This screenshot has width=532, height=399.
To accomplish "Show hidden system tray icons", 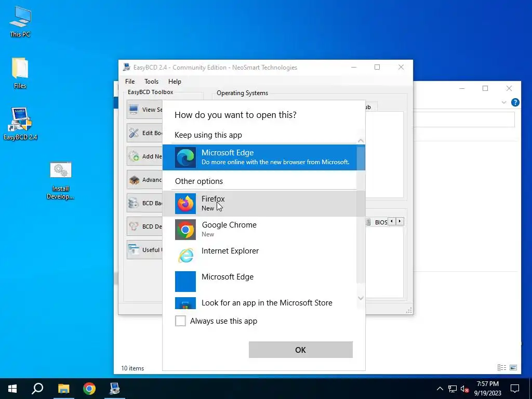I will tap(440, 389).
